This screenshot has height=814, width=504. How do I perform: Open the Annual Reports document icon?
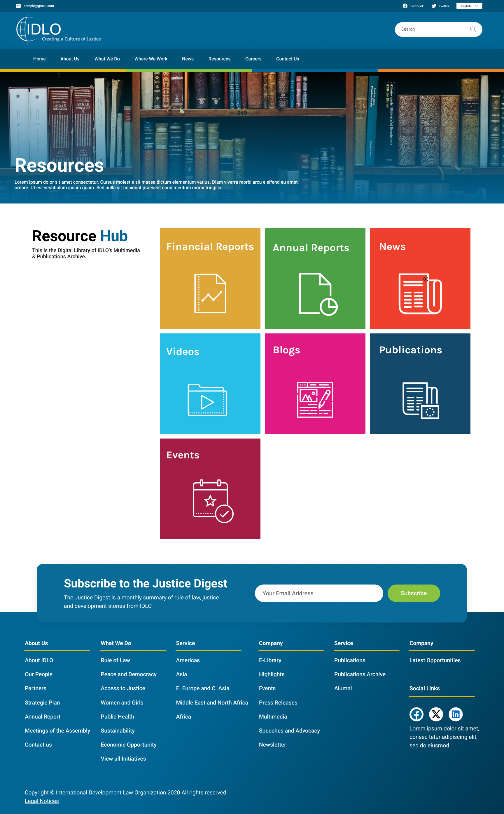click(318, 294)
